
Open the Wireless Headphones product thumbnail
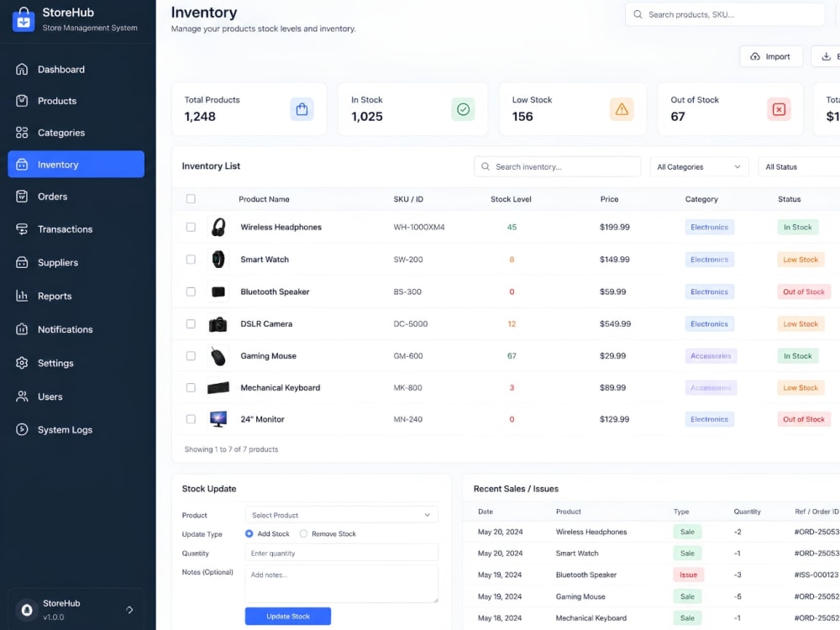(x=218, y=227)
